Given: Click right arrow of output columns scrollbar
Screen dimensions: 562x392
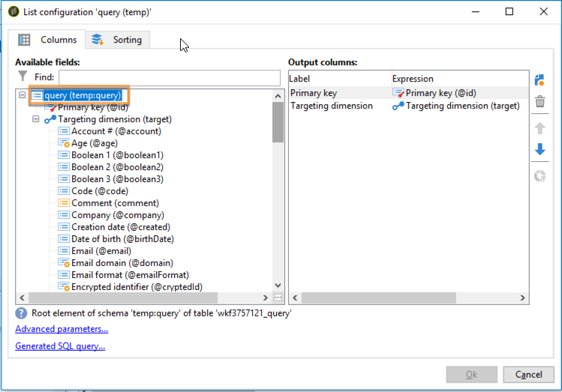Looking at the screenshot, I should pos(522,298).
